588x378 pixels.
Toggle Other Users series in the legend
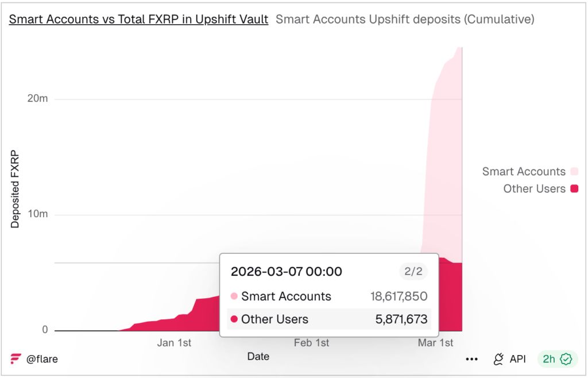point(534,188)
